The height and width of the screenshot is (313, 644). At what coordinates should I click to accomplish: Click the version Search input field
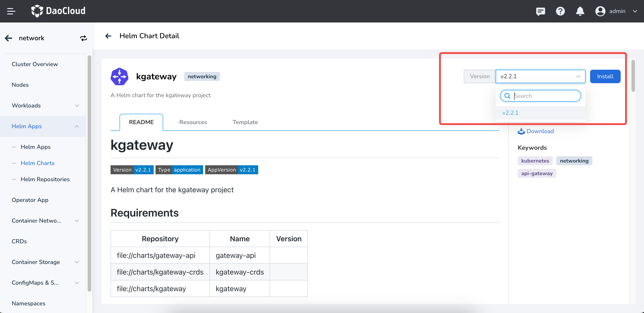545,96
